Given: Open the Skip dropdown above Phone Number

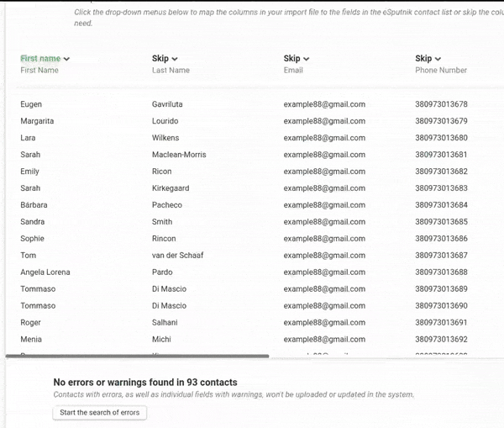Looking at the screenshot, I should pos(428,59).
